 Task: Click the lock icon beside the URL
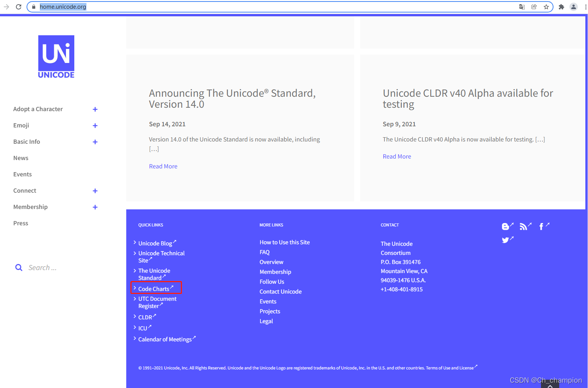[x=34, y=7]
